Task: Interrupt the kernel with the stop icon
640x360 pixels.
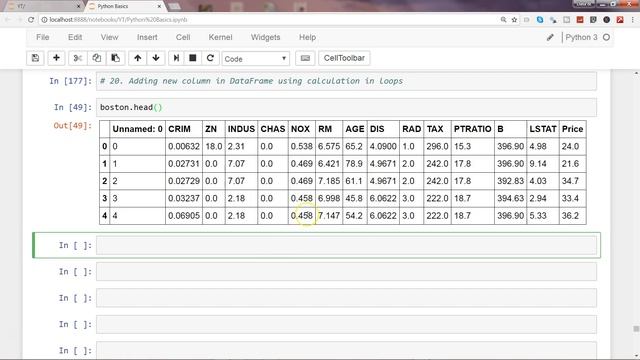Action: (193, 58)
